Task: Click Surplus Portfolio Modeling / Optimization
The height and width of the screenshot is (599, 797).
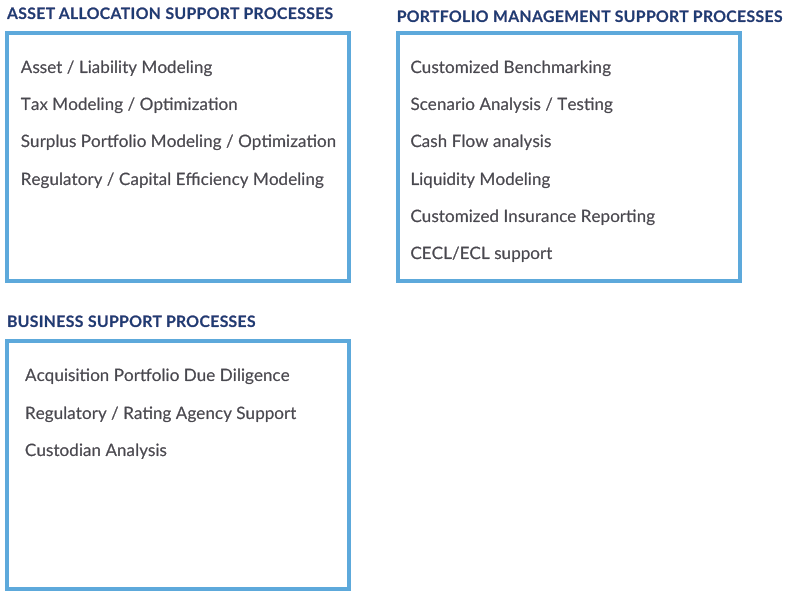Action: (178, 142)
